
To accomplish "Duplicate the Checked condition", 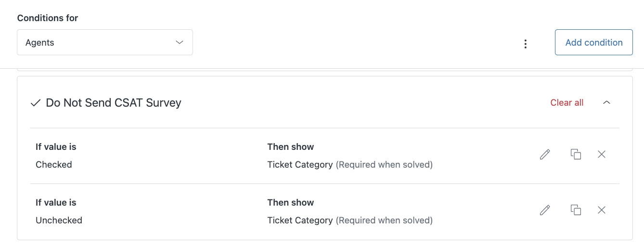I will point(576,154).
